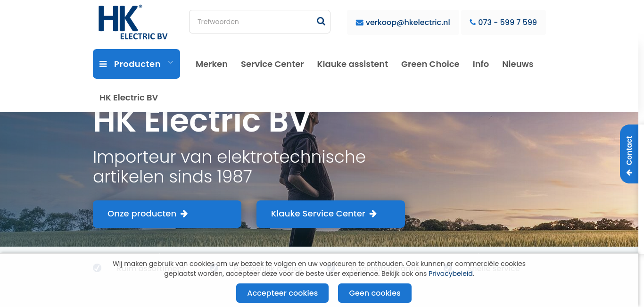Click the HK Electric BV logo
Image resolution: width=644 pixels, height=307 pixels.
pyautogui.click(x=133, y=22)
